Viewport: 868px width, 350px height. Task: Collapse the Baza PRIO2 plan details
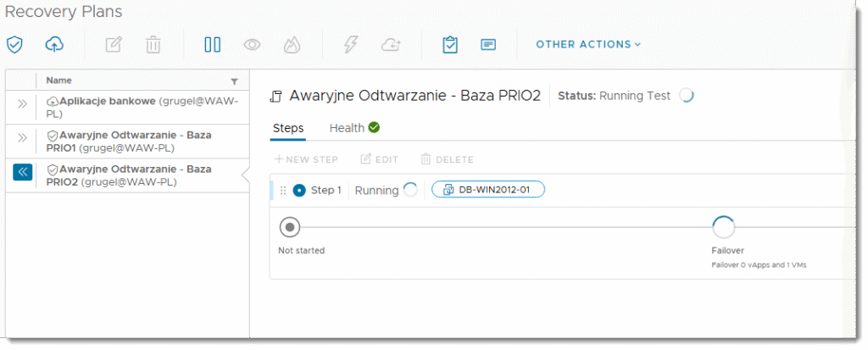click(x=22, y=171)
